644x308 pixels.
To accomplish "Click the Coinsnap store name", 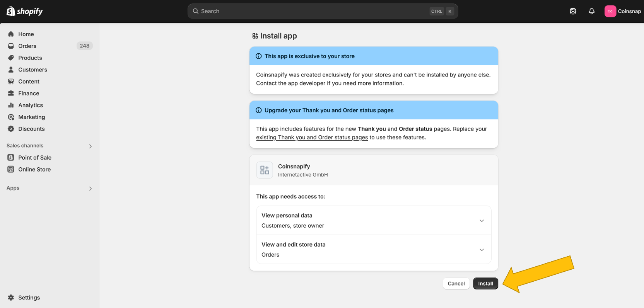I will coord(629,11).
